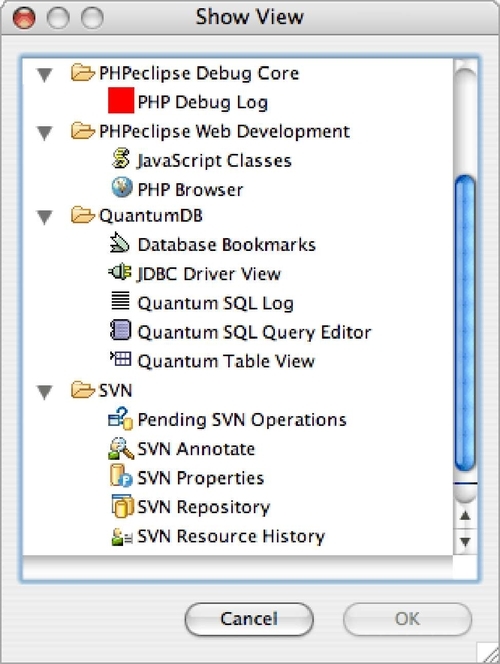
Task: Click the JDBC Driver View plug icon
Action: 120,272
